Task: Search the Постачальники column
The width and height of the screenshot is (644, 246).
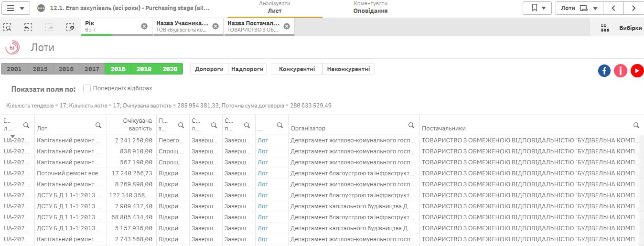Action: (x=636, y=125)
